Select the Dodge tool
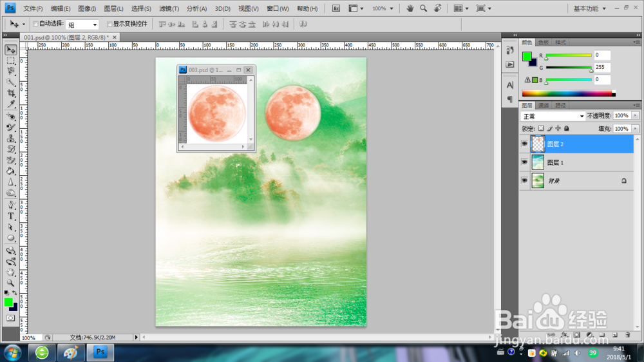644x362 pixels. 11,193
